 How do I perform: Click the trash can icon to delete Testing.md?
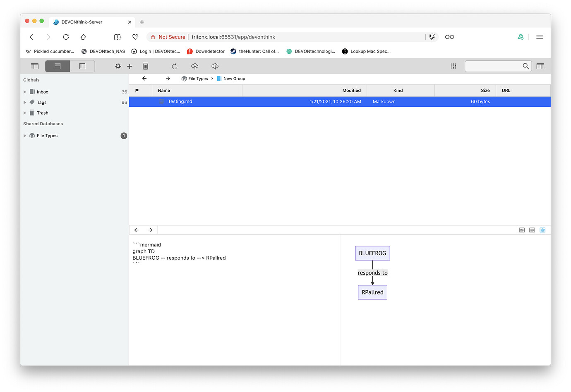pos(145,66)
